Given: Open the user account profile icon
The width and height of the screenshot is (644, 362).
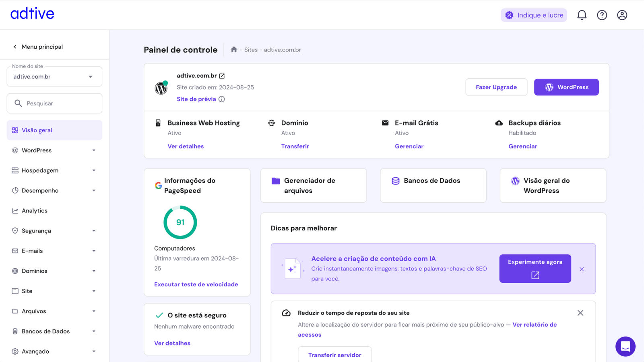Looking at the screenshot, I should click(622, 15).
